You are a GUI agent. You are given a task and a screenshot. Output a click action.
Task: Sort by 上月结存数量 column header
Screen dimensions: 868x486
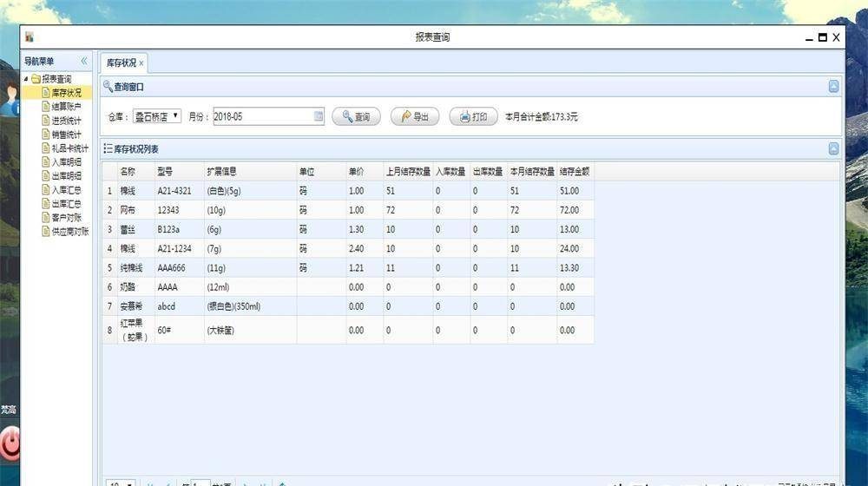[x=408, y=172]
